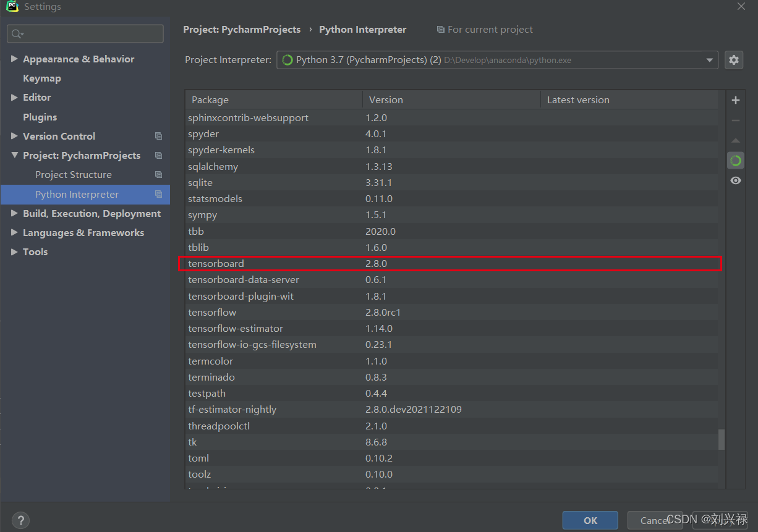
Task: Click in the settings search field
Action: pyautogui.click(x=85, y=34)
